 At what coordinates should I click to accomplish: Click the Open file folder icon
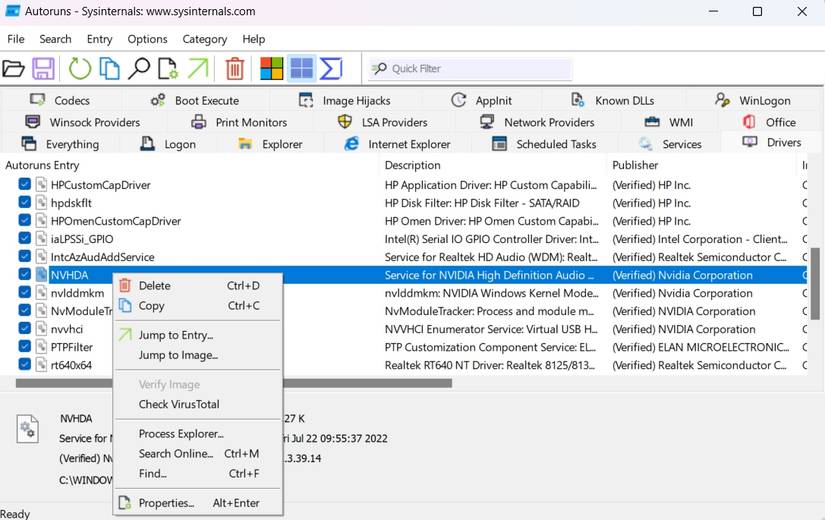[13, 69]
